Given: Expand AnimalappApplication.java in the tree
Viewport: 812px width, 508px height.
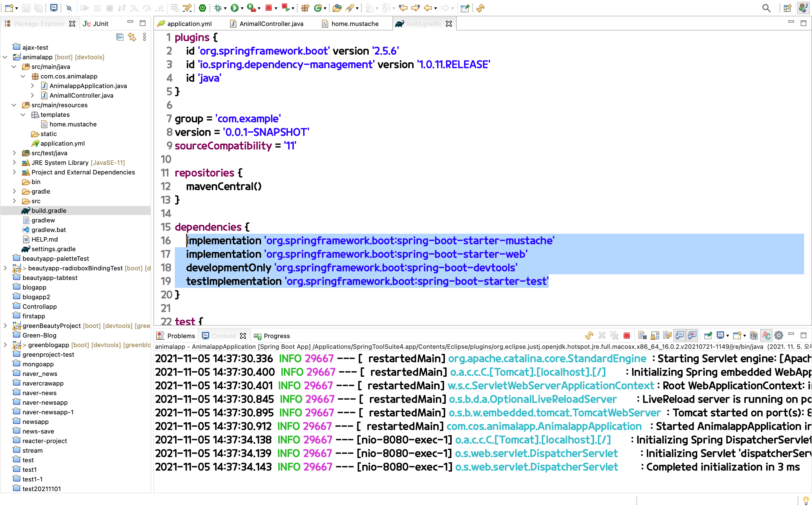Looking at the screenshot, I should tap(32, 86).
